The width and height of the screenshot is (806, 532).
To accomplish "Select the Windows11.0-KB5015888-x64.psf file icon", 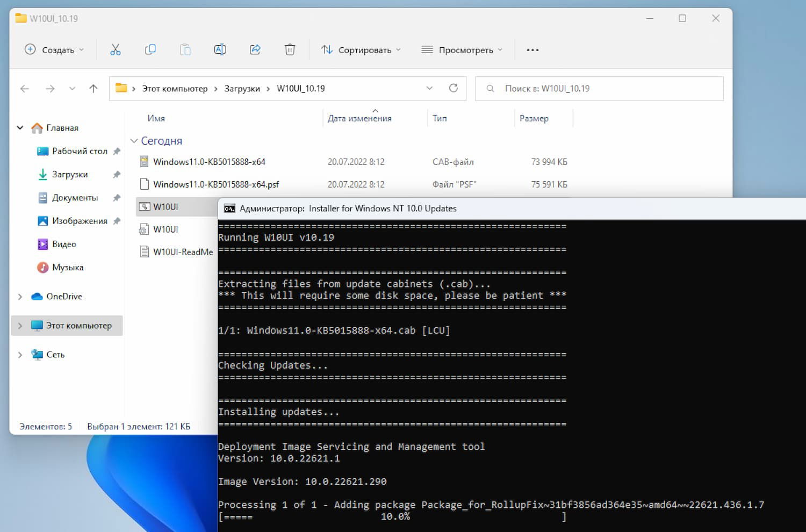I will pyautogui.click(x=144, y=184).
